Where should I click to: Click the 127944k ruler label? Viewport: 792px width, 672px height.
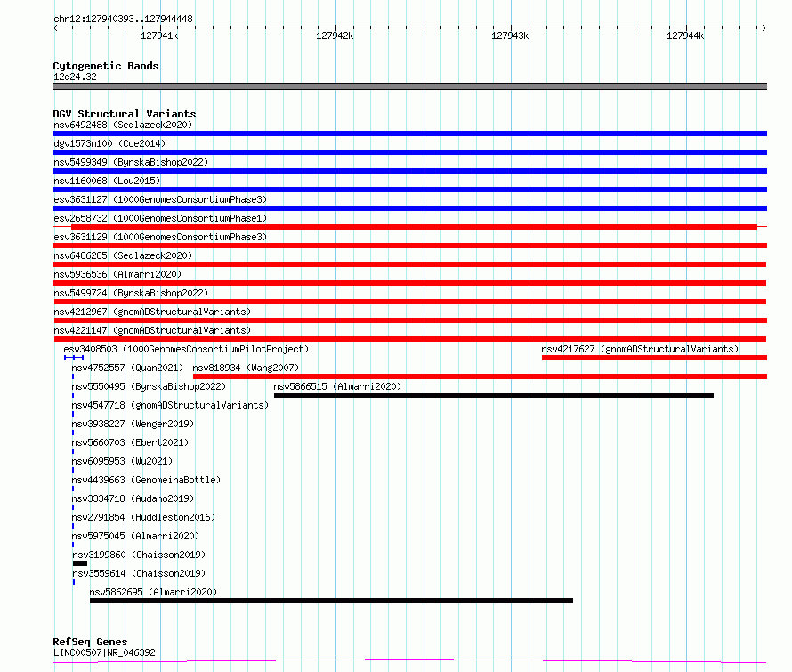pyautogui.click(x=685, y=36)
